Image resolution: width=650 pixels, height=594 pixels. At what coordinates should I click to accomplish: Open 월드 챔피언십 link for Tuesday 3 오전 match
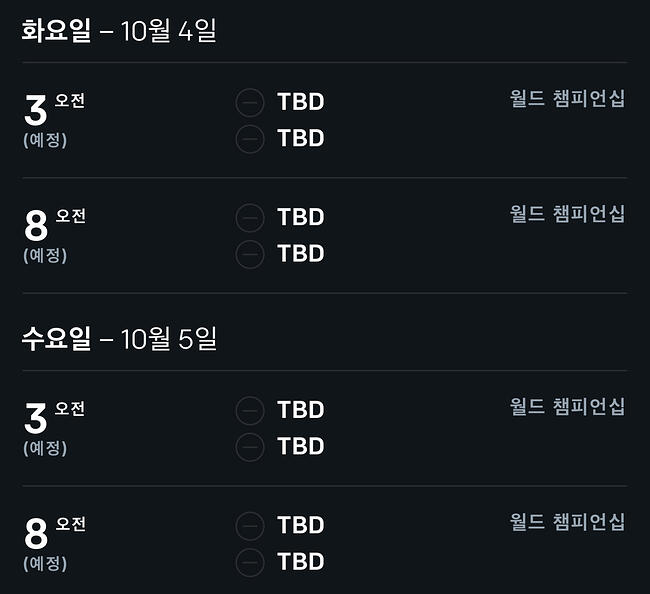[x=567, y=99]
